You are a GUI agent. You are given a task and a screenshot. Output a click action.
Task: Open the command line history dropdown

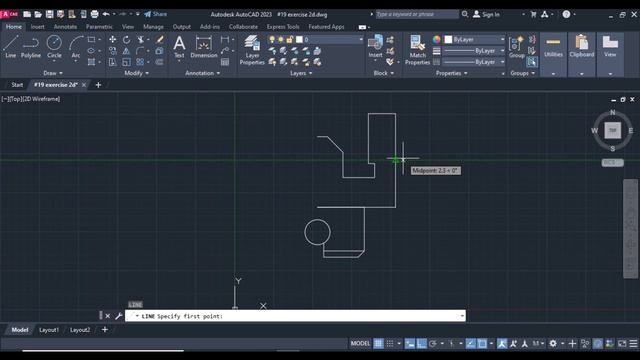462,316
